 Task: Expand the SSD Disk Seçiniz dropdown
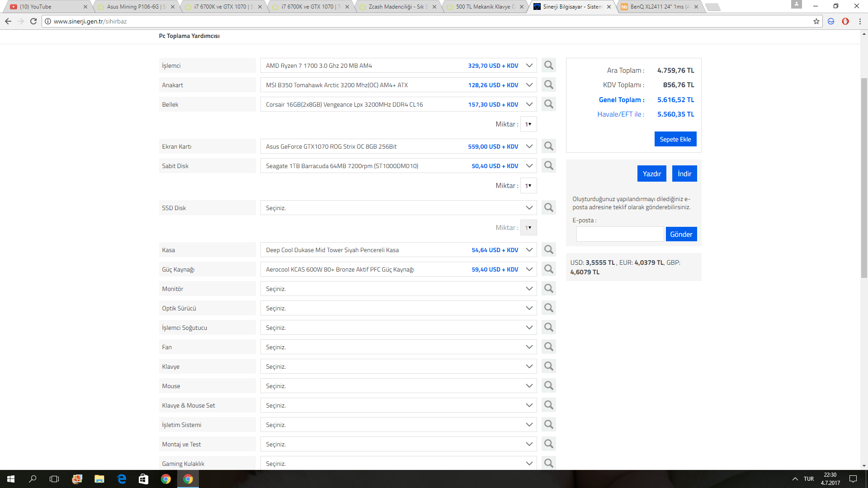[398, 208]
